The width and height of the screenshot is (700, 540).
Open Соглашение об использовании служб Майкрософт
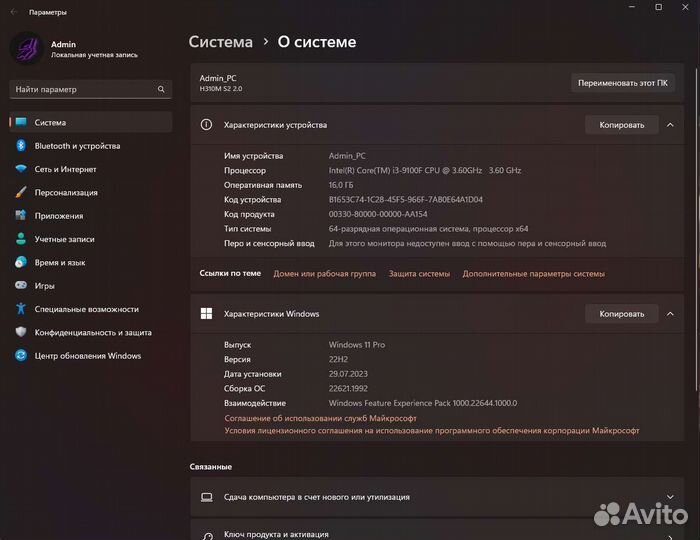(x=320, y=418)
